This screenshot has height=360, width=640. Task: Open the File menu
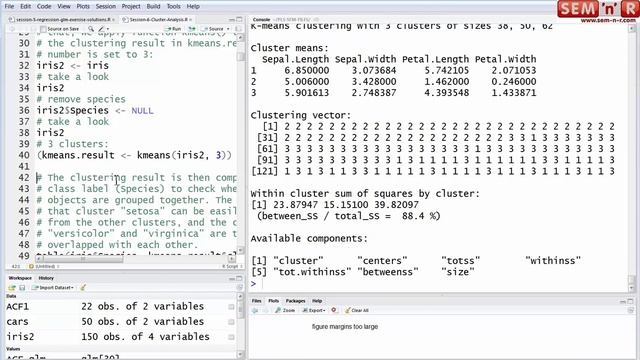9,7
